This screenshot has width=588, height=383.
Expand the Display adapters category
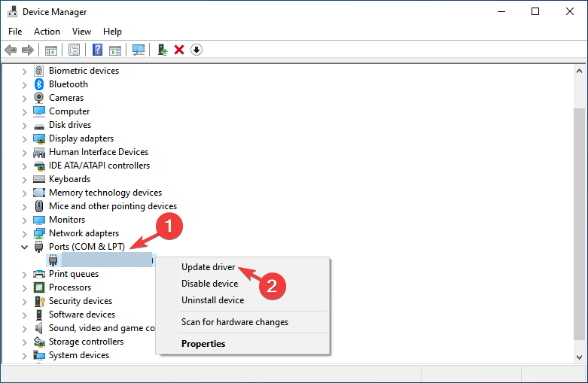pyautogui.click(x=24, y=139)
